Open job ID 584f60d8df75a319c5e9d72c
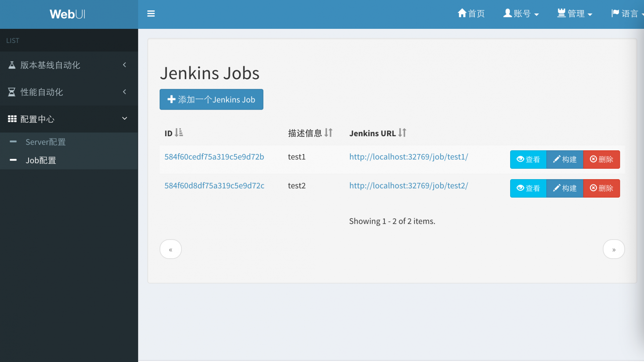This screenshot has height=362, width=644. pyautogui.click(x=214, y=186)
